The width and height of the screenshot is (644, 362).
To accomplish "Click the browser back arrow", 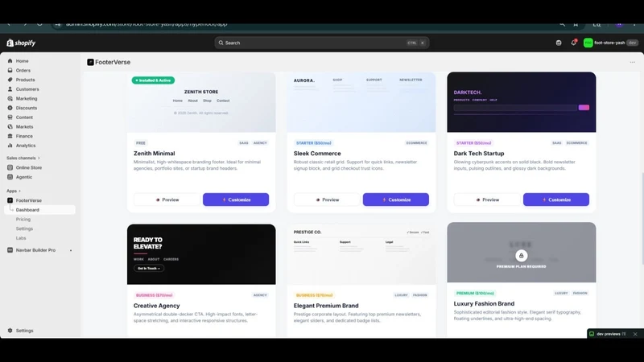I will 9,25.
